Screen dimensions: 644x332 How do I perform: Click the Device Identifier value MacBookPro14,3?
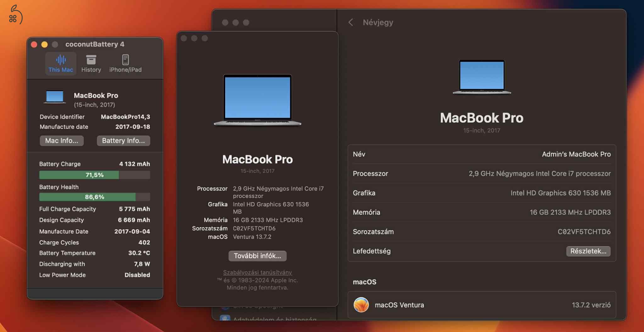[x=125, y=117]
